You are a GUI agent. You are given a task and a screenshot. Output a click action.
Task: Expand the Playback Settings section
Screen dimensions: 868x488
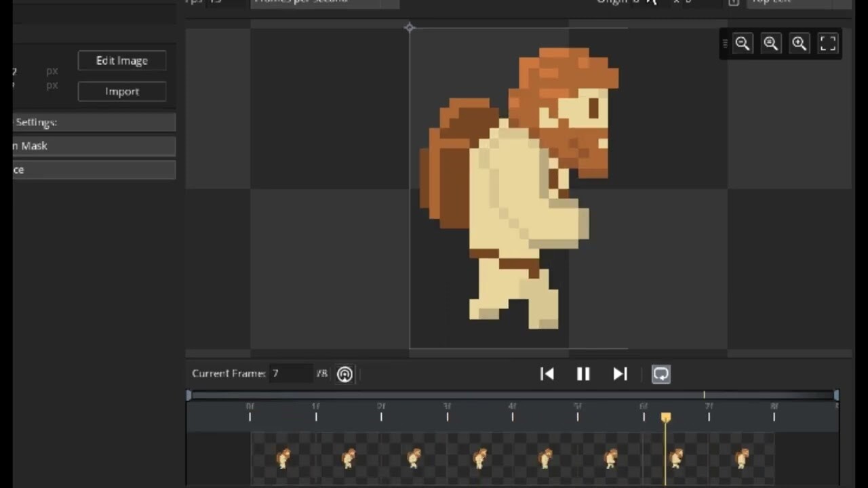point(88,122)
